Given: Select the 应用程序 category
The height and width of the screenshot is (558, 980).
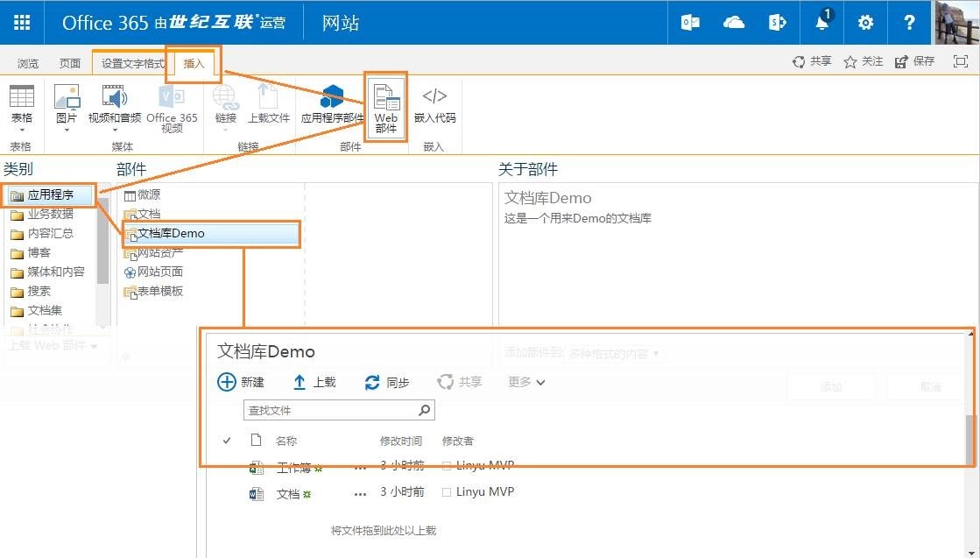Looking at the screenshot, I should (x=50, y=195).
